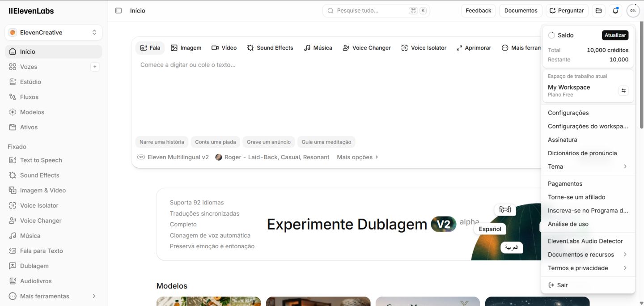Viewport: 644px width, 306px height.
Task: Open Configurações do workspace menu item
Action: [x=588, y=126]
